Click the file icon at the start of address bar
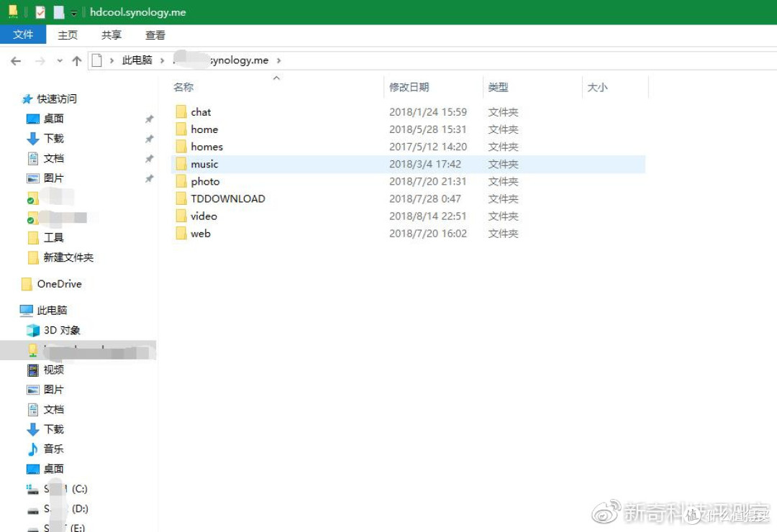Image resolution: width=777 pixels, height=532 pixels. click(x=97, y=60)
